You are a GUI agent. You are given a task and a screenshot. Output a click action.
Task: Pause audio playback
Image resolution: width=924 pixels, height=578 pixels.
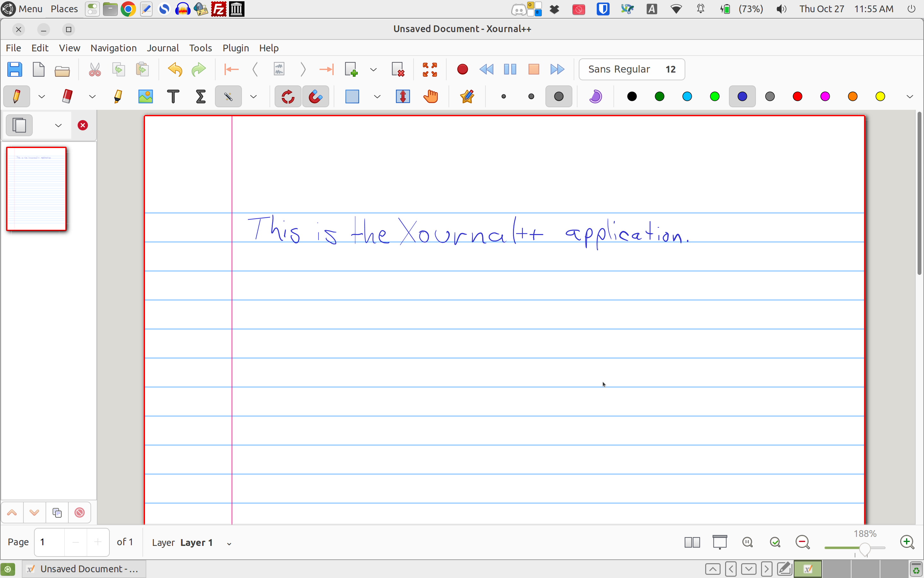510,69
